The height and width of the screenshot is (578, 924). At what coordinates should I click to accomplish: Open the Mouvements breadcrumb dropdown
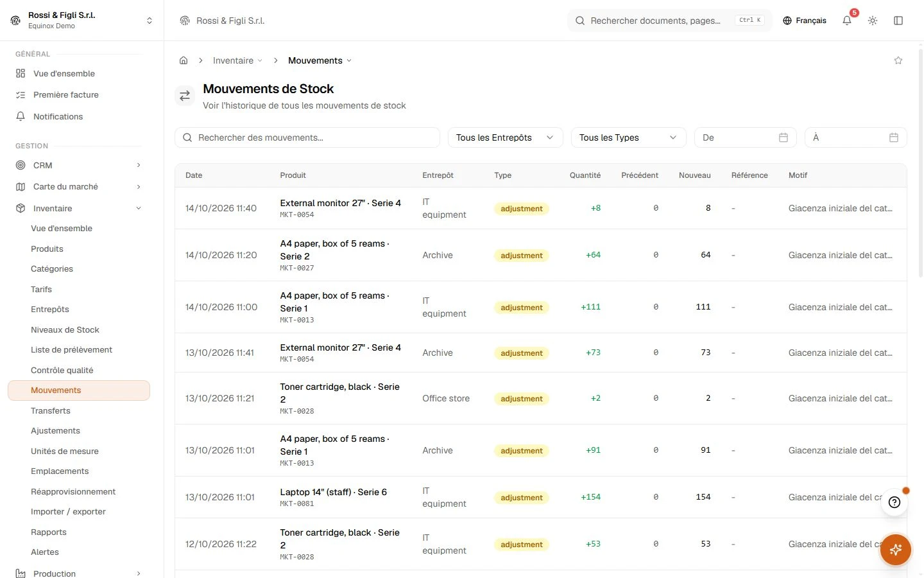[320, 60]
